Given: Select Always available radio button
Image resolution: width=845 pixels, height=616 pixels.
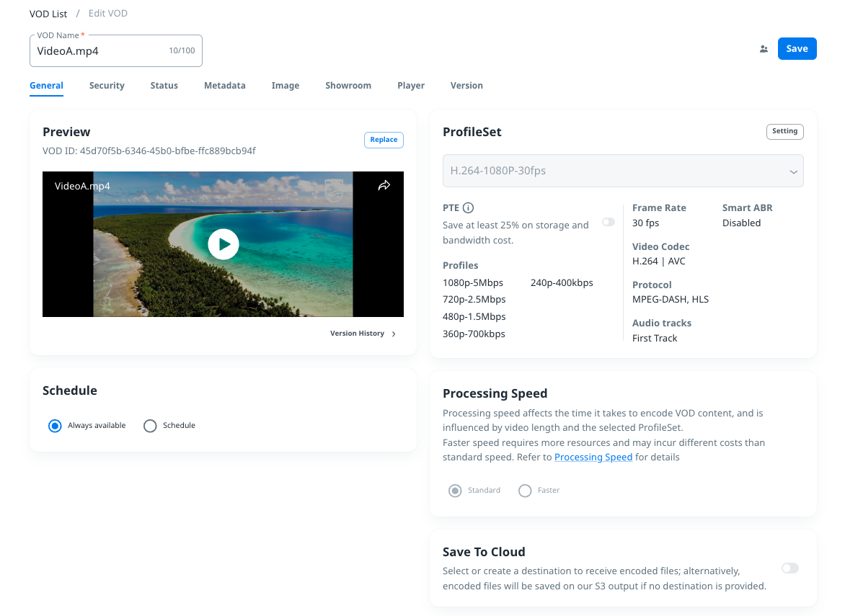Looking at the screenshot, I should coord(55,426).
